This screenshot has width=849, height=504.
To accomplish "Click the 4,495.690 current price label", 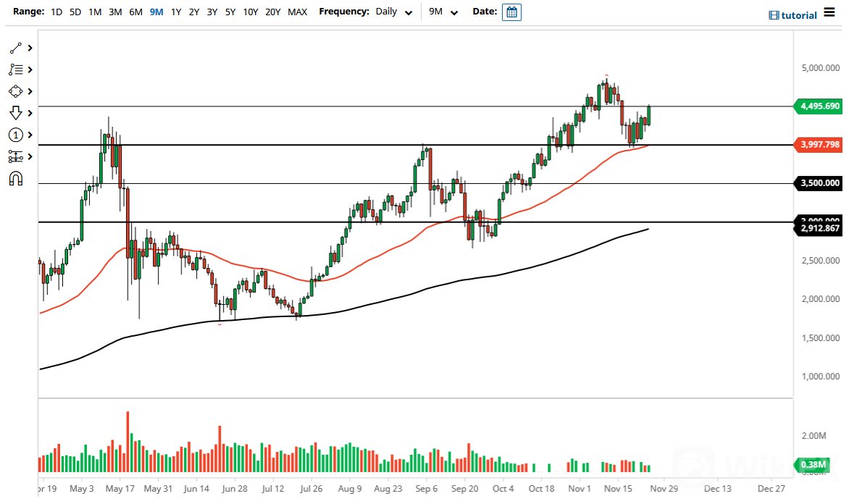I will 819,106.
